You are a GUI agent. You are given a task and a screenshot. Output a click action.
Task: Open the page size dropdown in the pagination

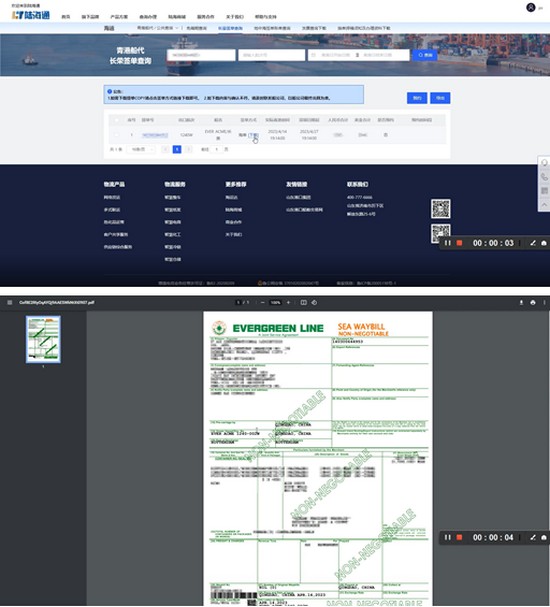(x=142, y=149)
